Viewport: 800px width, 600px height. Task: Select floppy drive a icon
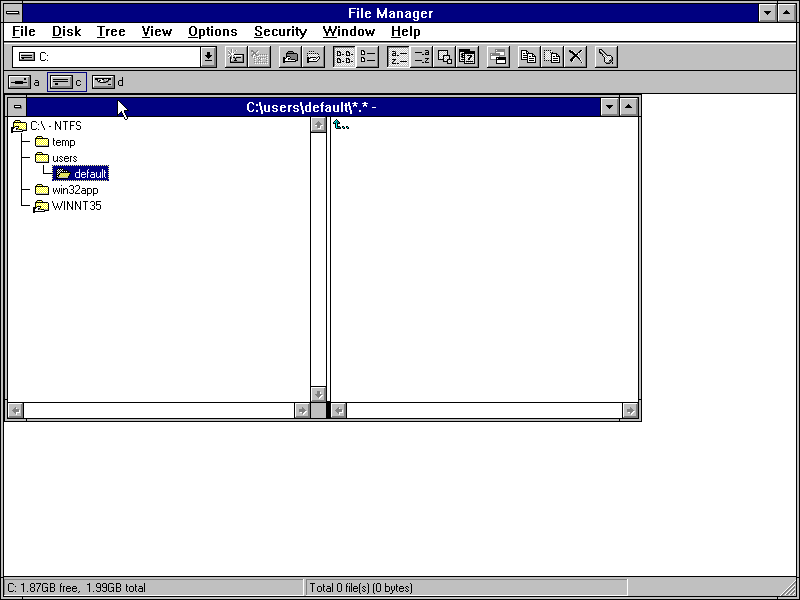tap(23, 82)
